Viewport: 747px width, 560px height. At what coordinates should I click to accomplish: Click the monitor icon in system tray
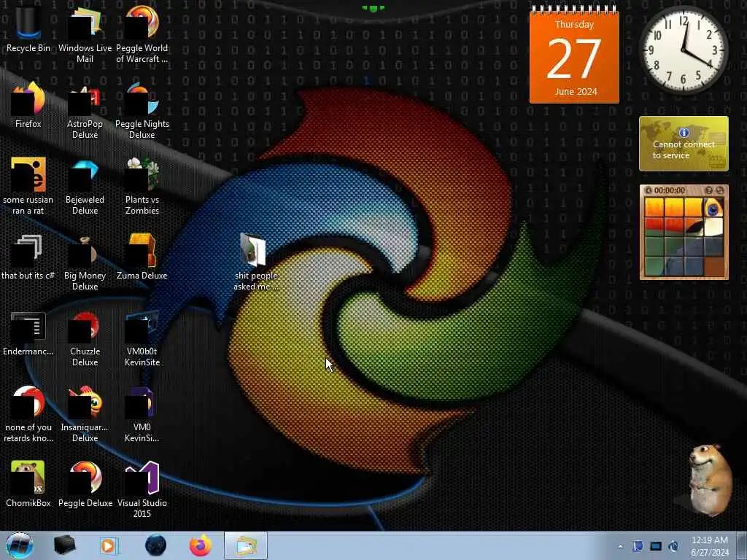(x=656, y=546)
